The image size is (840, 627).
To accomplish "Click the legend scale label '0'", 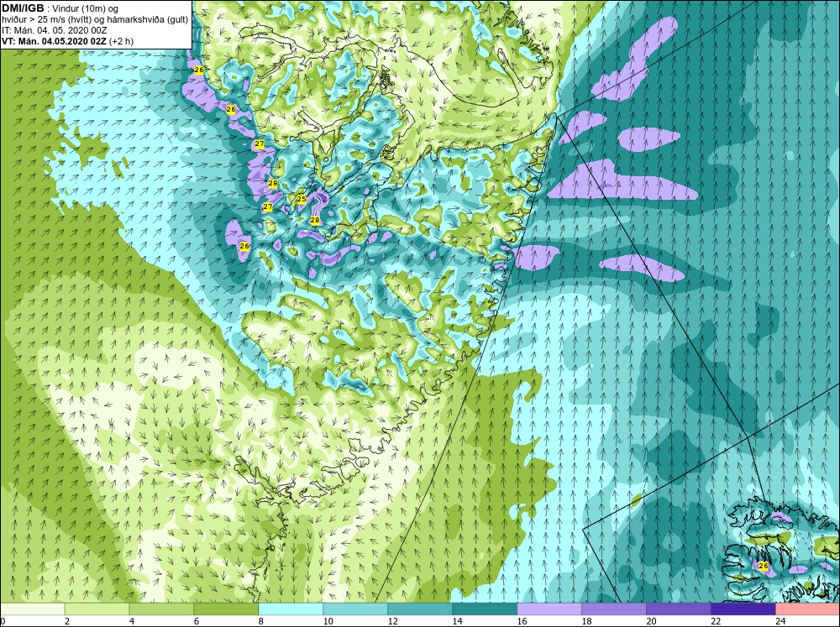I will [3, 621].
